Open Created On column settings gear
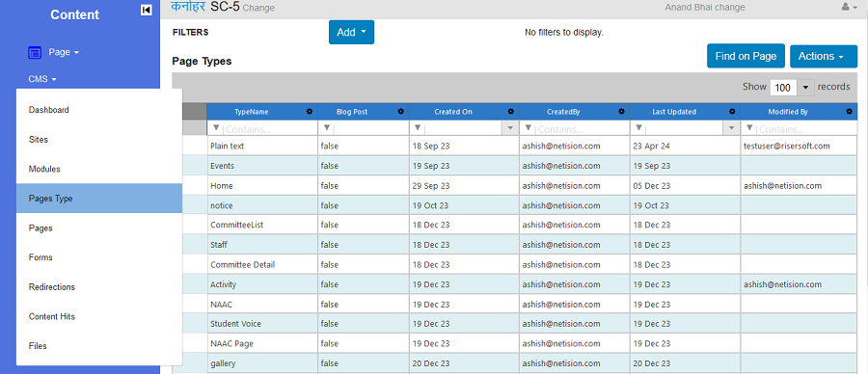Screen dimensions: 868x374 click(x=511, y=112)
